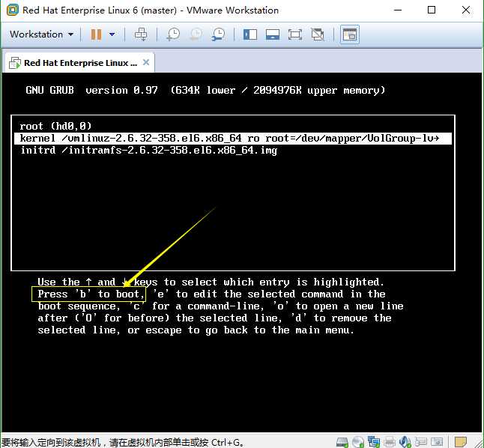
Task: Toggle the console view button
Action: [350, 34]
